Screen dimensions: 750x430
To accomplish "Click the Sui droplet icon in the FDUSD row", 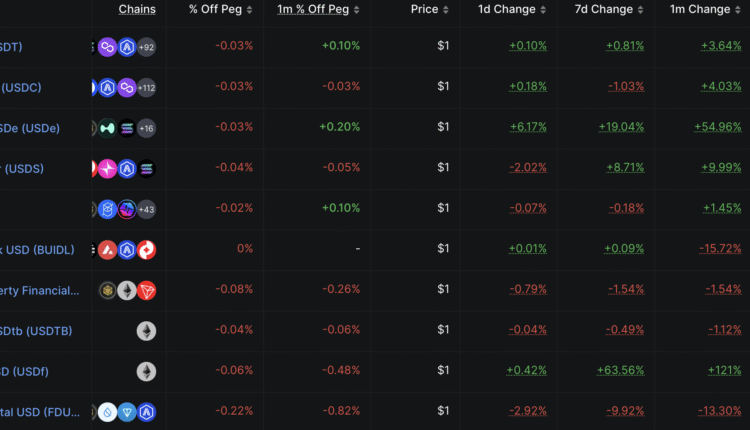I will [107, 412].
